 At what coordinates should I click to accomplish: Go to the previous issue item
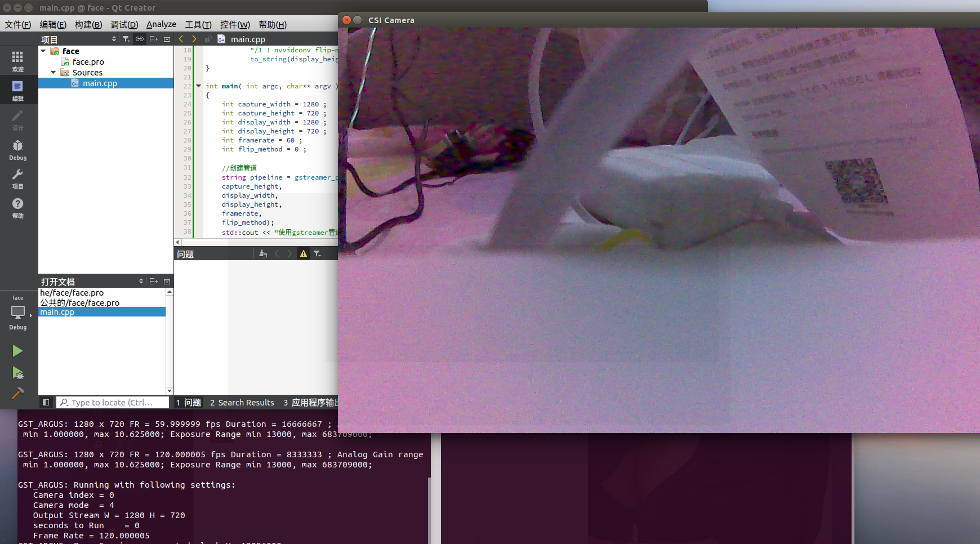(x=277, y=254)
